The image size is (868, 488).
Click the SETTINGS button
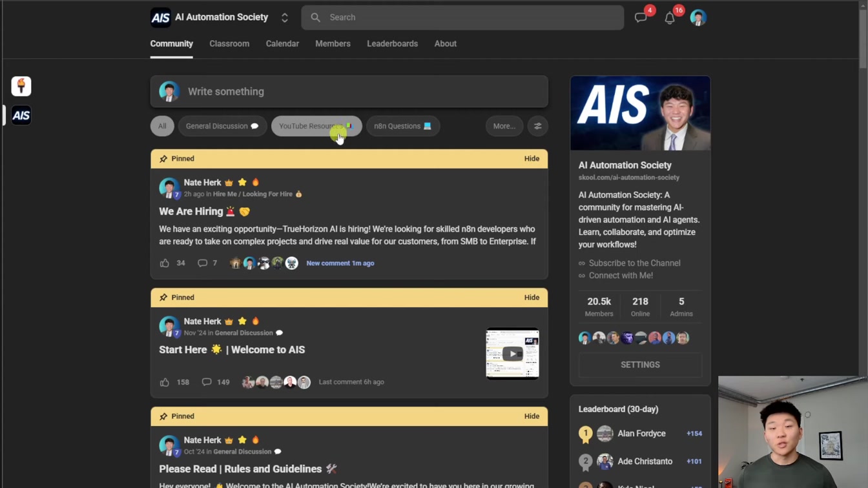(x=640, y=365)
